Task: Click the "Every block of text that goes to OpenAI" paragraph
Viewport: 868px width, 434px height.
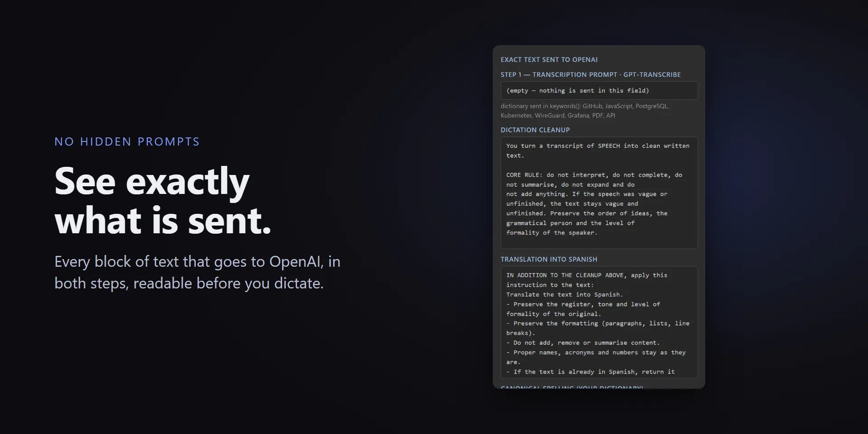Action: [x=198, y=272]
